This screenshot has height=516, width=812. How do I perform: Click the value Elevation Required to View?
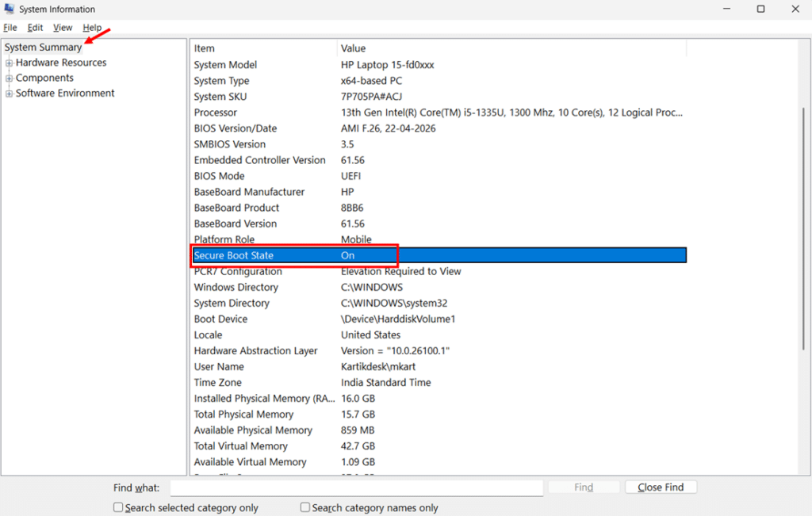400,271
